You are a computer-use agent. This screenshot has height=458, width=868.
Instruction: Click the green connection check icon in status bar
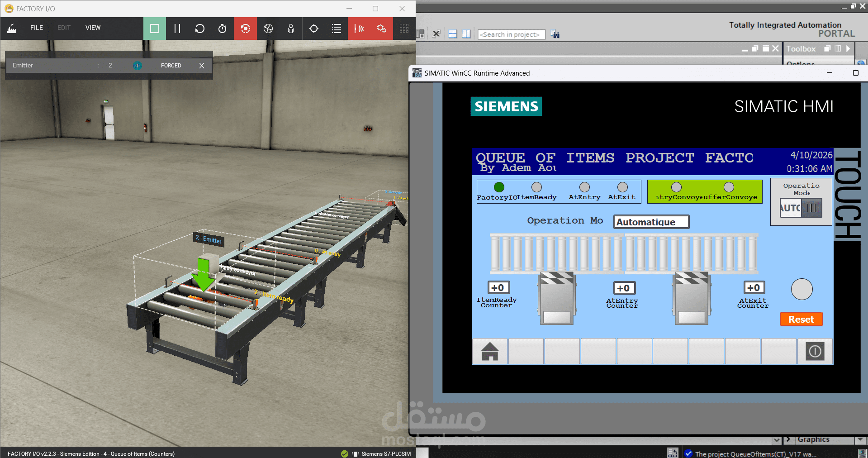(345, 453)
